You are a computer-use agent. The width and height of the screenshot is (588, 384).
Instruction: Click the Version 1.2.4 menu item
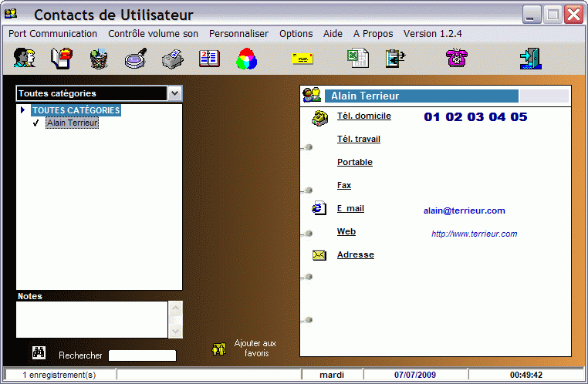pyautogui.click(x=432, y=34)
